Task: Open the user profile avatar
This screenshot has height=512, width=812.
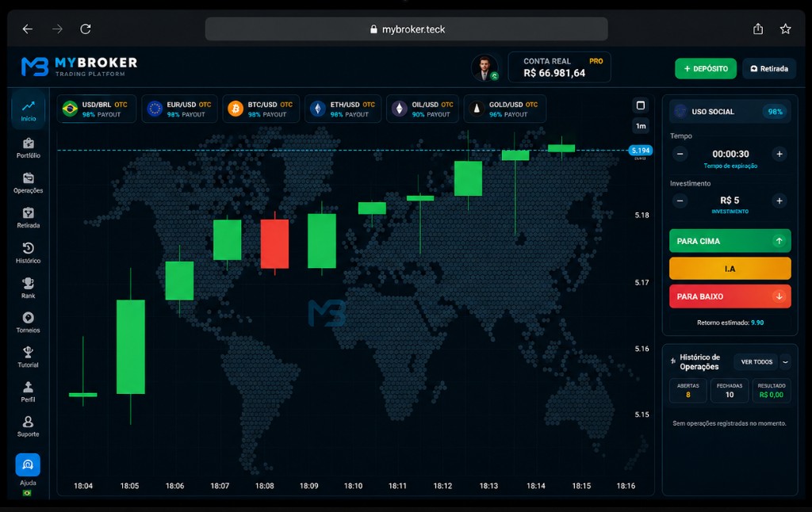Action: pyautogui.click(x=485, y=68)
